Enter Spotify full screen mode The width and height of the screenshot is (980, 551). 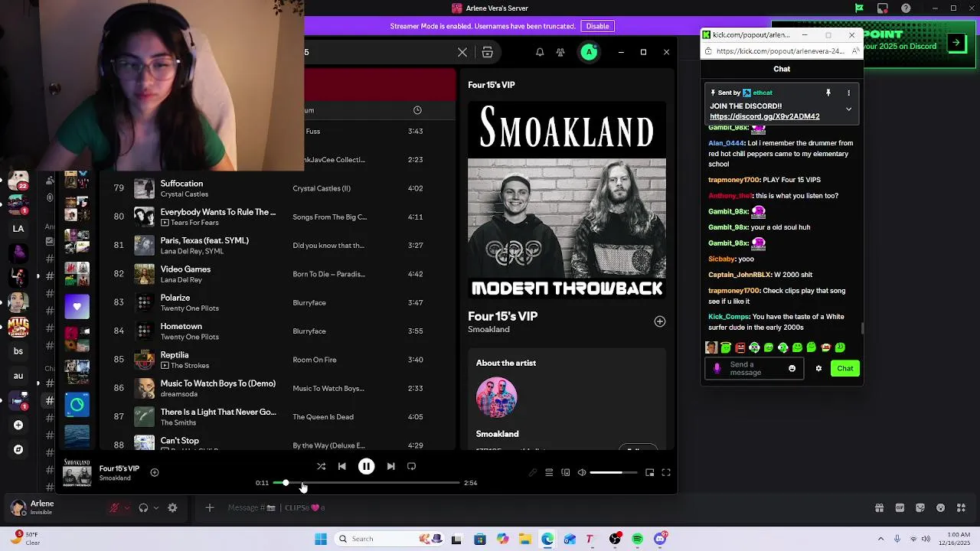point(666,473)
